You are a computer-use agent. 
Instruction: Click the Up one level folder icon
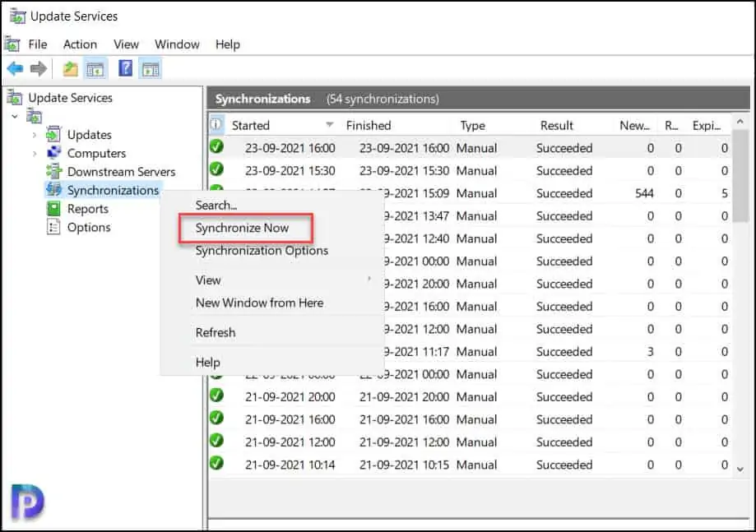click(x=71, y=69)
